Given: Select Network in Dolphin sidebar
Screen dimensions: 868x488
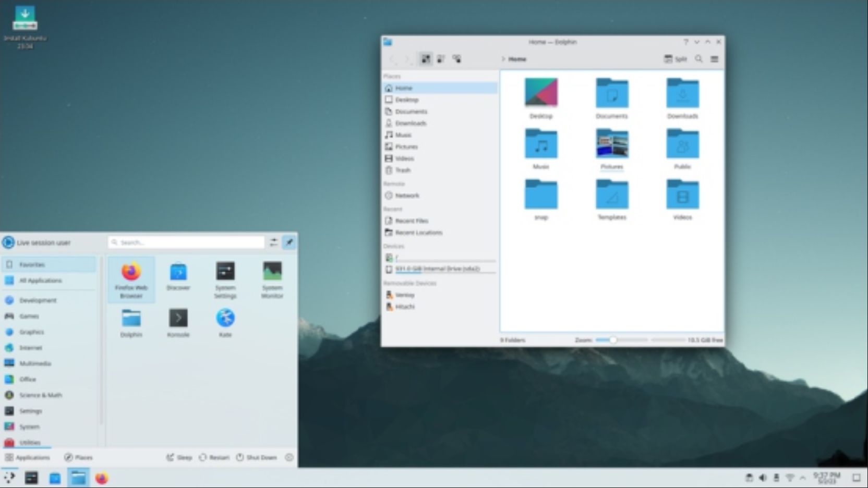Looking at the screenshot, I should (x=440, y=196).
